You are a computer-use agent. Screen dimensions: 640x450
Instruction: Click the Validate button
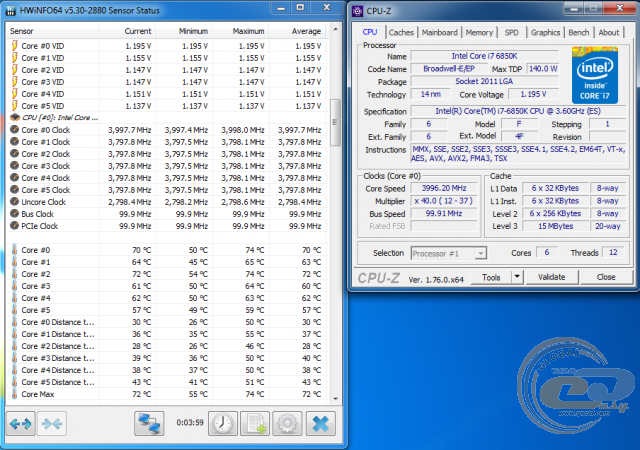(x=551, y=277)
